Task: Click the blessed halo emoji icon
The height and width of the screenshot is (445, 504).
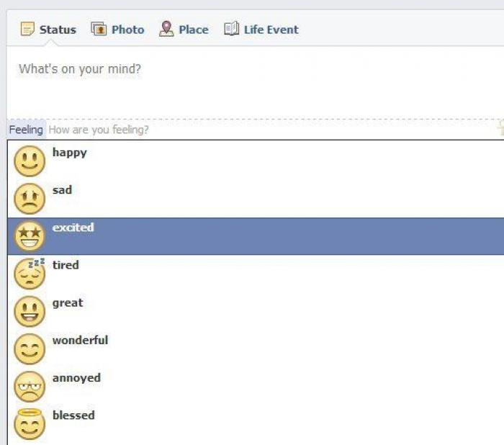Action: 30,423
